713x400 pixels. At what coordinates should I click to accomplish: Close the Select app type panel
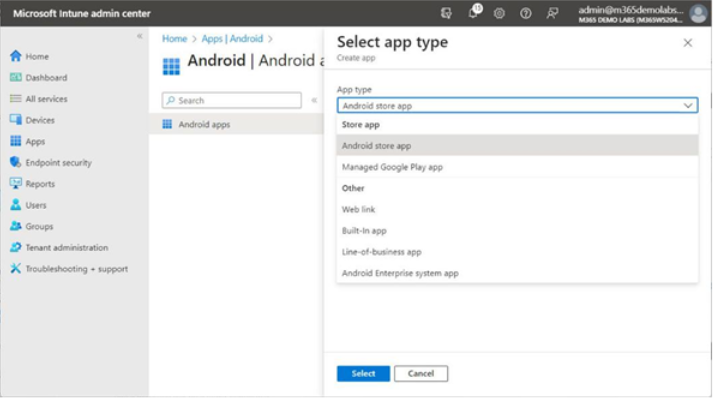[x=688, y=43]
